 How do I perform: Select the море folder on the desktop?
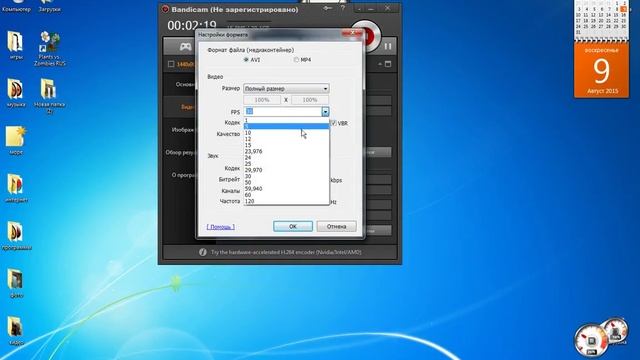point(16,141)
